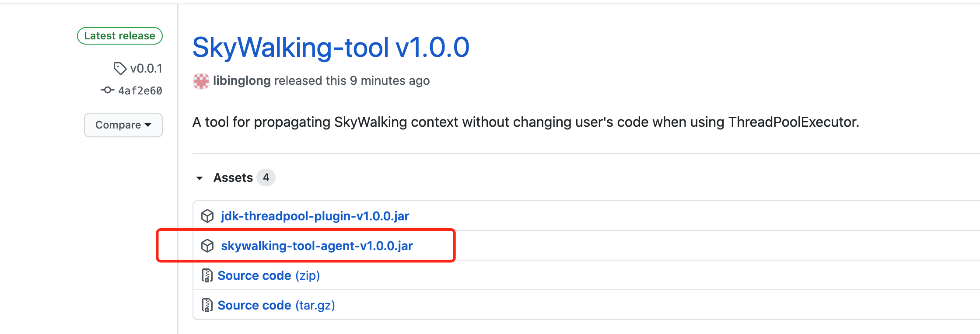
Task: Open the Compare dropdown
Action: [123, 125]
